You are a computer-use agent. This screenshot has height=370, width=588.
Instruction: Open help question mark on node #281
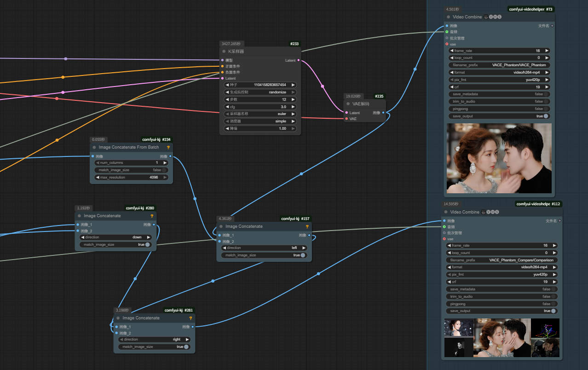190,318
